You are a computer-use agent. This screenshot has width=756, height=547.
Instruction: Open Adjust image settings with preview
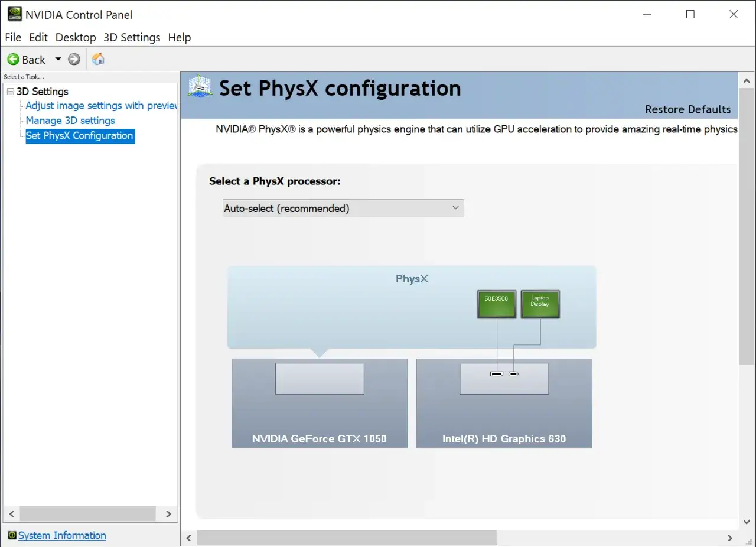(101, 105)
